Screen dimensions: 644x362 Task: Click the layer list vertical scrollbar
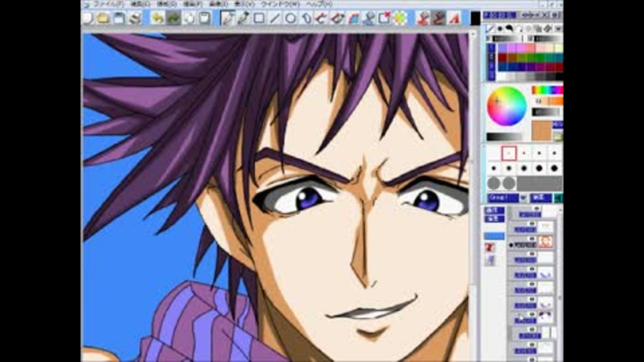559,283
